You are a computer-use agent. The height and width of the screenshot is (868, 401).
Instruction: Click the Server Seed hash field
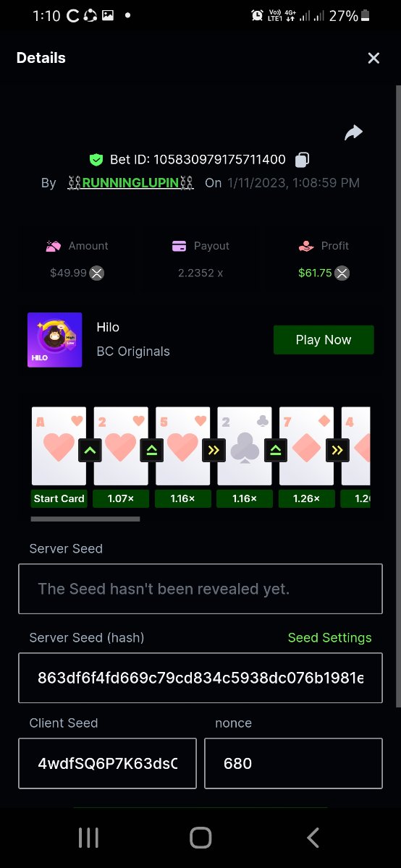(200, 678)
